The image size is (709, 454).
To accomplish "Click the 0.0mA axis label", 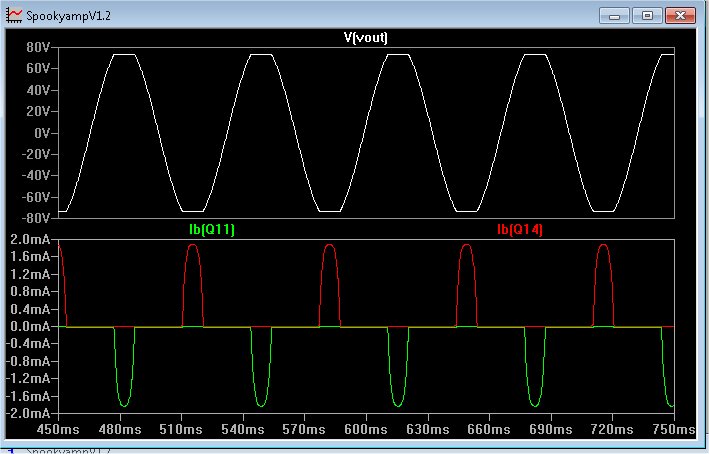I will tap(30, 326).
